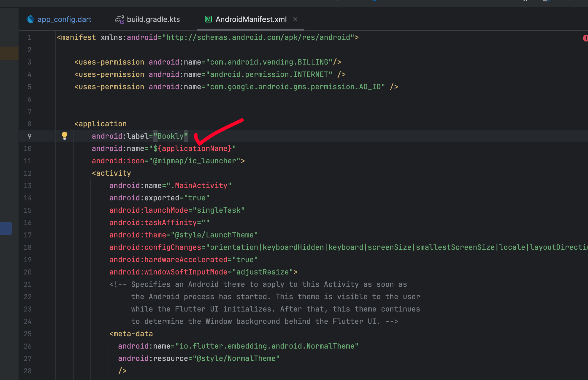Click the <activity tag on line 12

pyautogui.click(x=111, y=173)
